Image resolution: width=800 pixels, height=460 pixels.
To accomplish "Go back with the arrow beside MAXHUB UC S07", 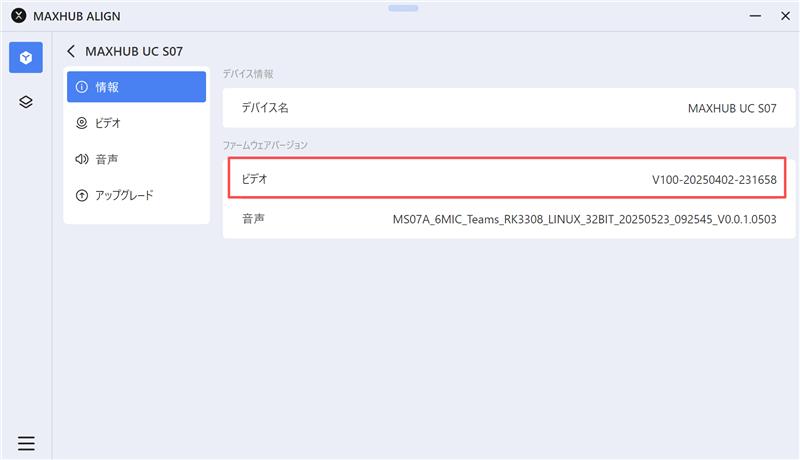I will [71, 51].
